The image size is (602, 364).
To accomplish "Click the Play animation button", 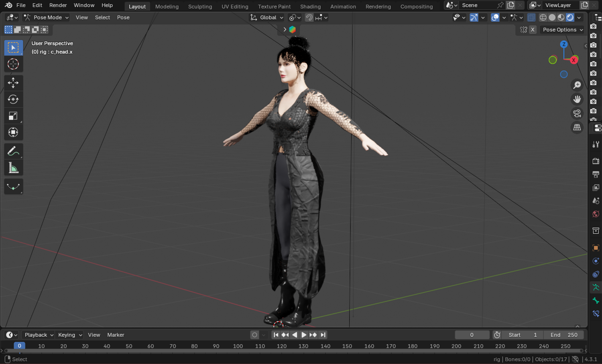I will tap(304, 335).
